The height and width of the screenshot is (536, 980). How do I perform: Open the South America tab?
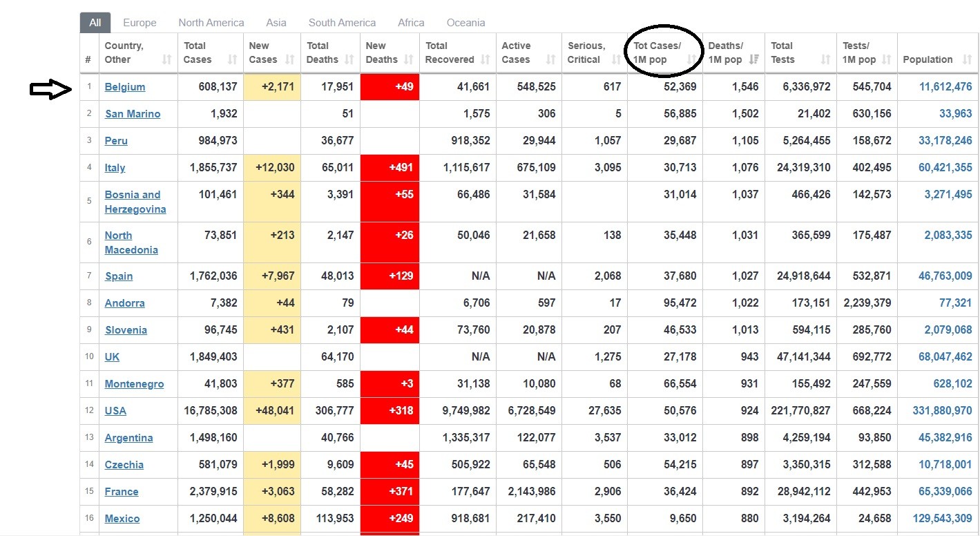coord(342,23)
